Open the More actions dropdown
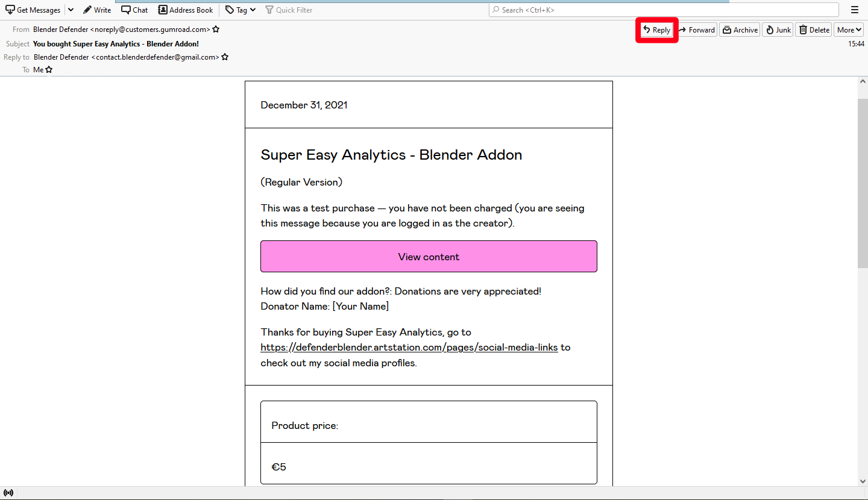Viewport: 868px width, 500px height. [849, 30]
